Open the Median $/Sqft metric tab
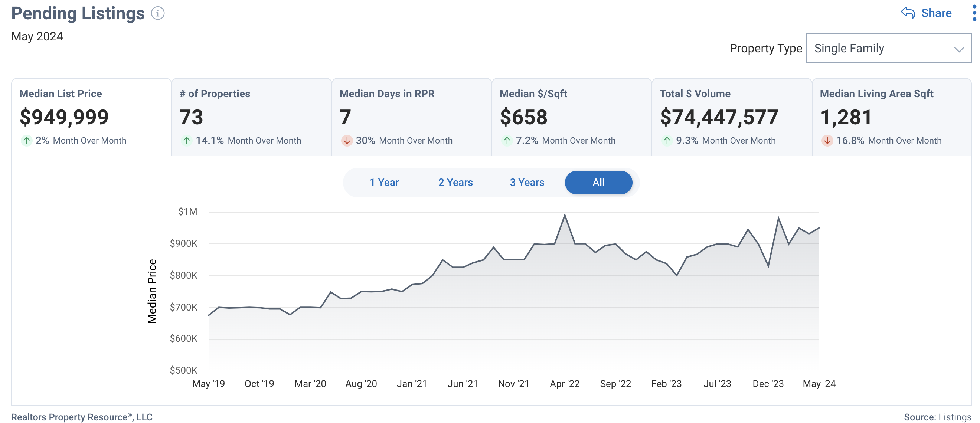This screenshot has height=423, width=980. pos(571,117)
